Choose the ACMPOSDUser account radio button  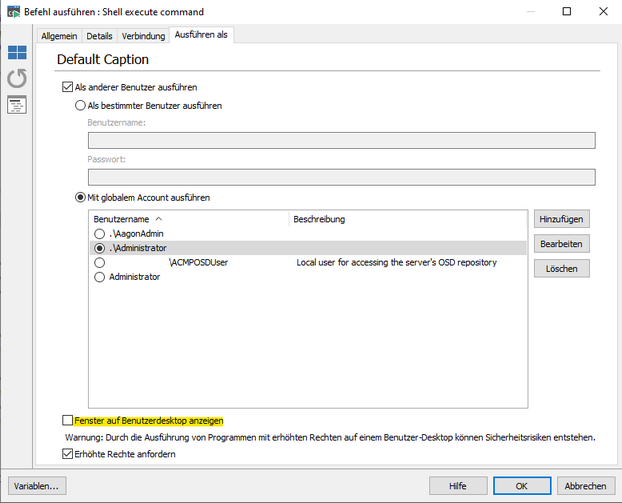coord(99,262)
